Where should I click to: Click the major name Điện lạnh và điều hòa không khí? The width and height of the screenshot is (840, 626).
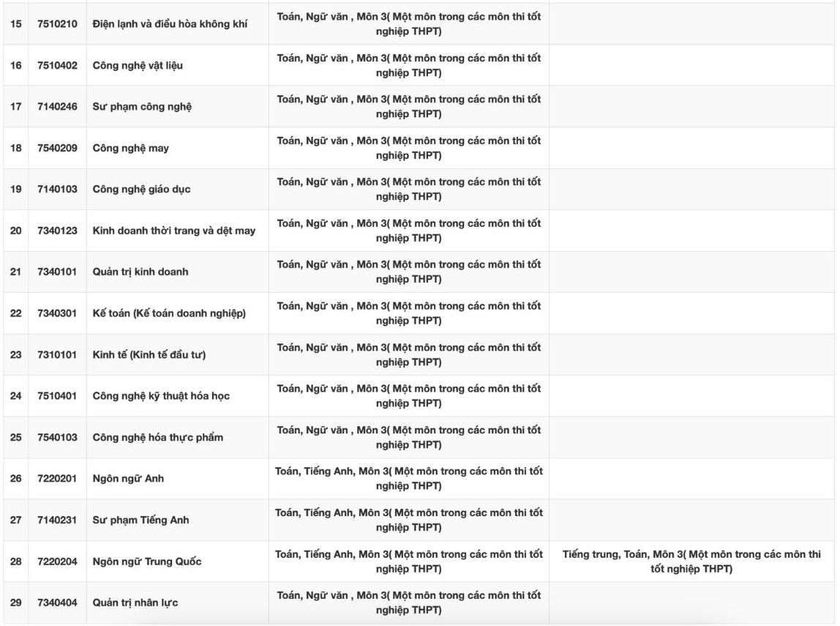click(170, 24)
